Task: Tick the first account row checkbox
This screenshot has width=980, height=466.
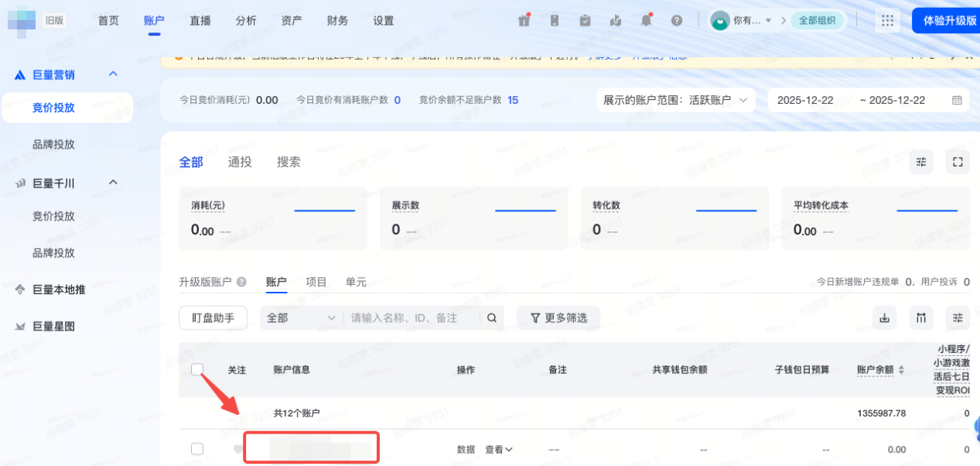Action: pos(197,449)
